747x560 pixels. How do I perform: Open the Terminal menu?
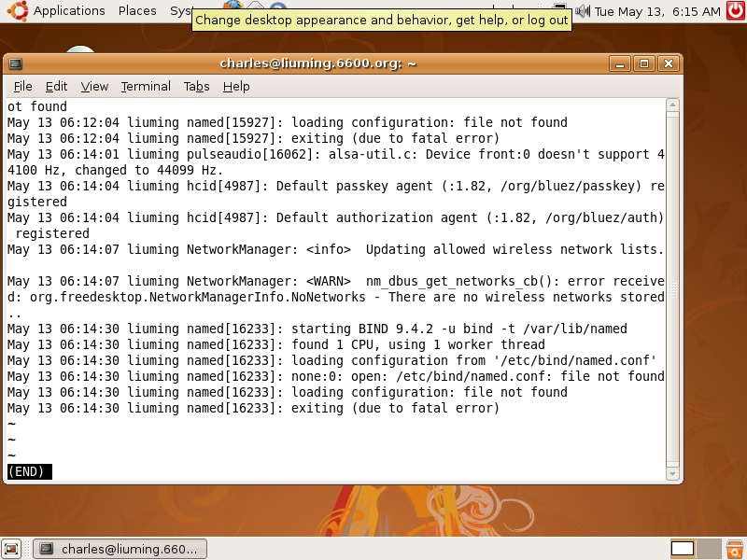pyautogui.click(x=146, y=86)
